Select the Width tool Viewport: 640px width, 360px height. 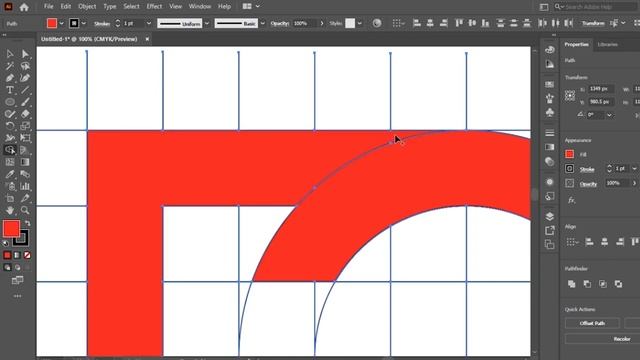10,138
